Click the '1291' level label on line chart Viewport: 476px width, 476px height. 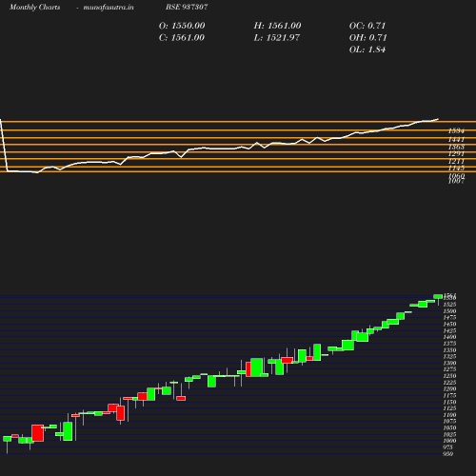click(456, 153)
